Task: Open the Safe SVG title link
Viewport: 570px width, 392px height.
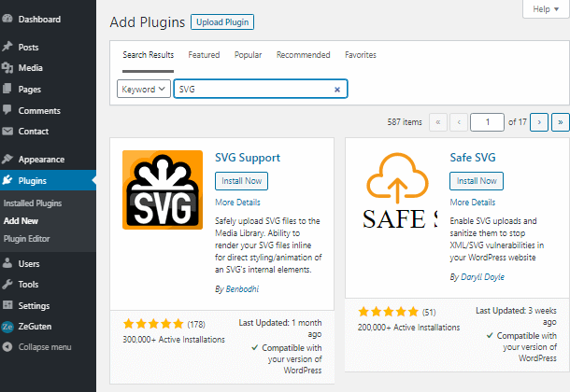Action: pyautogui.click(x=473, y=158)
